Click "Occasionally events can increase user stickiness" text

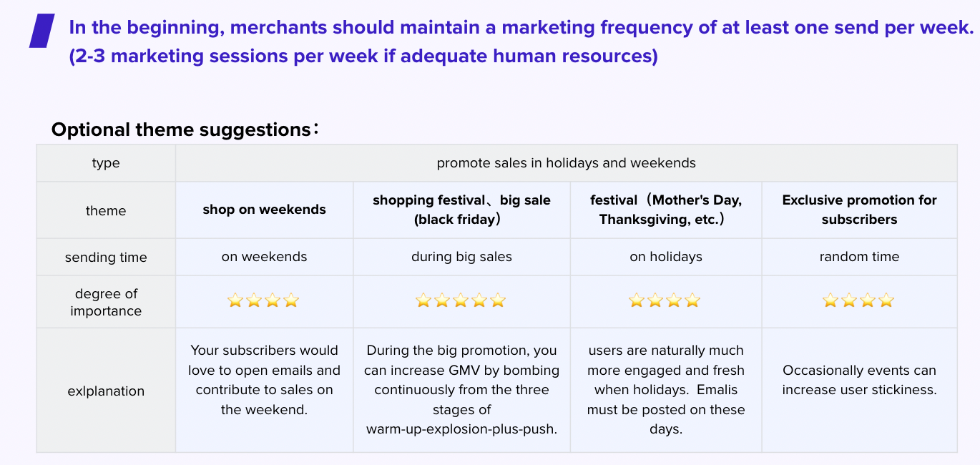[x=859, y=380]
